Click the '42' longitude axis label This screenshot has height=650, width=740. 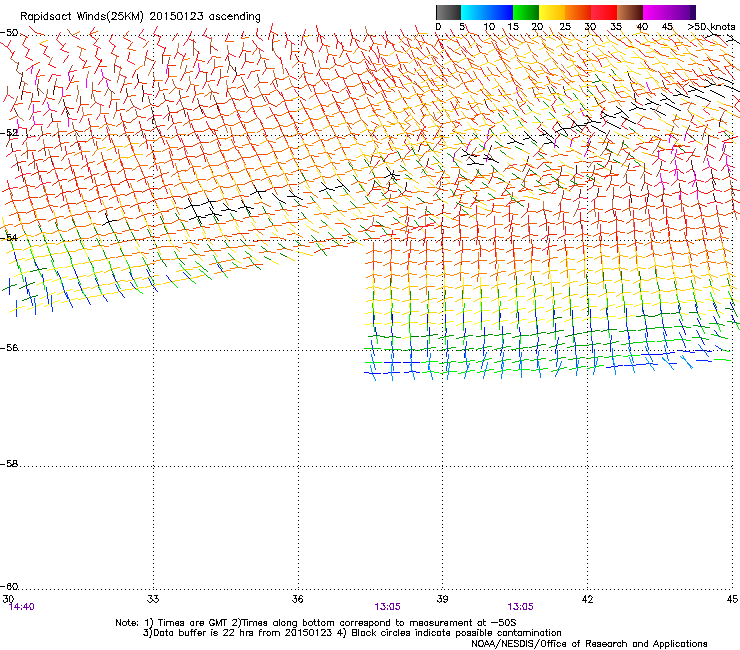(x=587, y=599)
